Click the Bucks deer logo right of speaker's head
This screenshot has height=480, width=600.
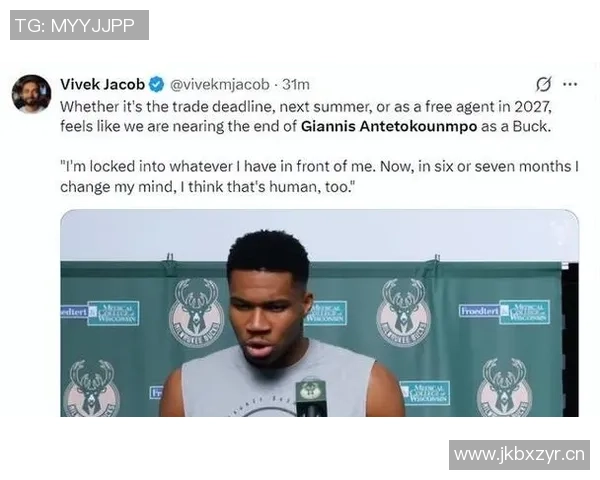click(x=403, y=312)
